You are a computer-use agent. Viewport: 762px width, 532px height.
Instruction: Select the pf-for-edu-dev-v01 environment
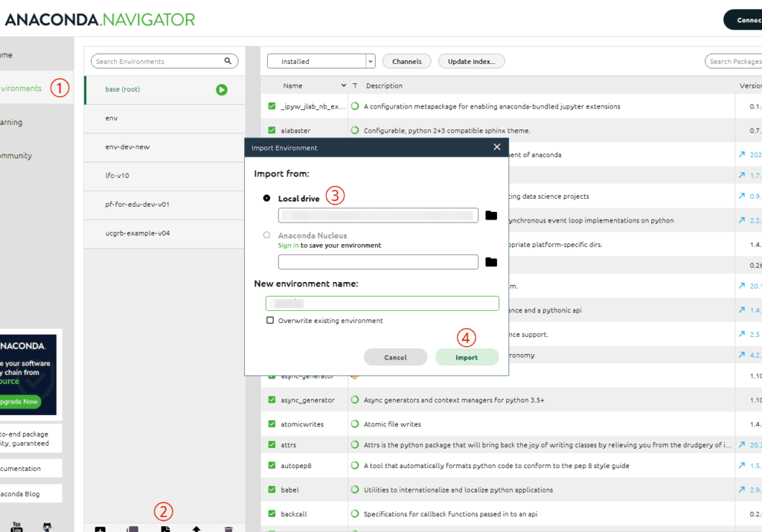tap(164, 205)
